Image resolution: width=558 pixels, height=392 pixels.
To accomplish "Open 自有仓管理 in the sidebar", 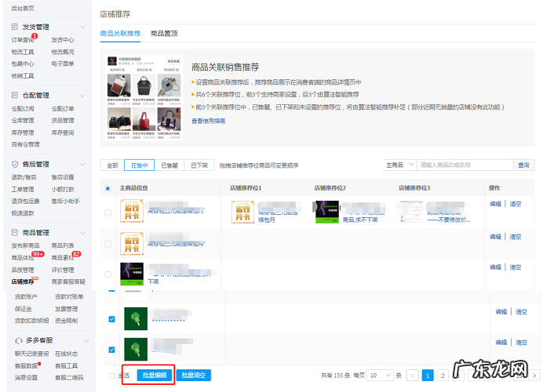I will tap(26, 144).
